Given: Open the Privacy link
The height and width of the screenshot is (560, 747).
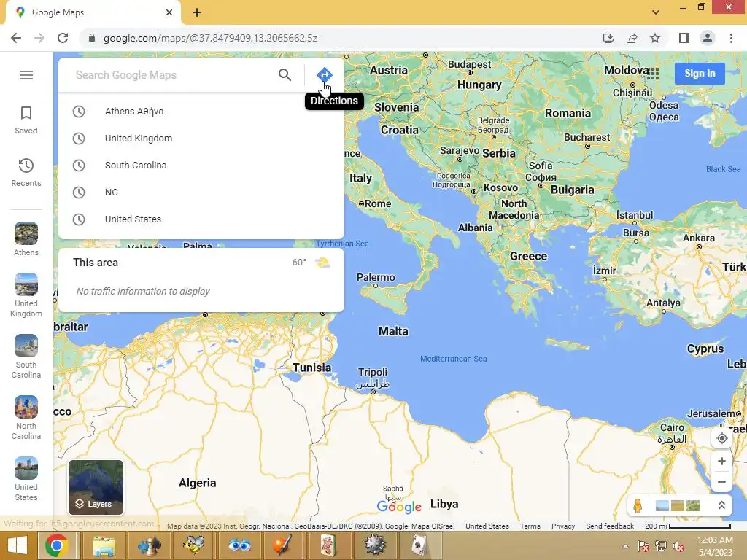Looking at the screenshot, I should click(x=563, y=526).
